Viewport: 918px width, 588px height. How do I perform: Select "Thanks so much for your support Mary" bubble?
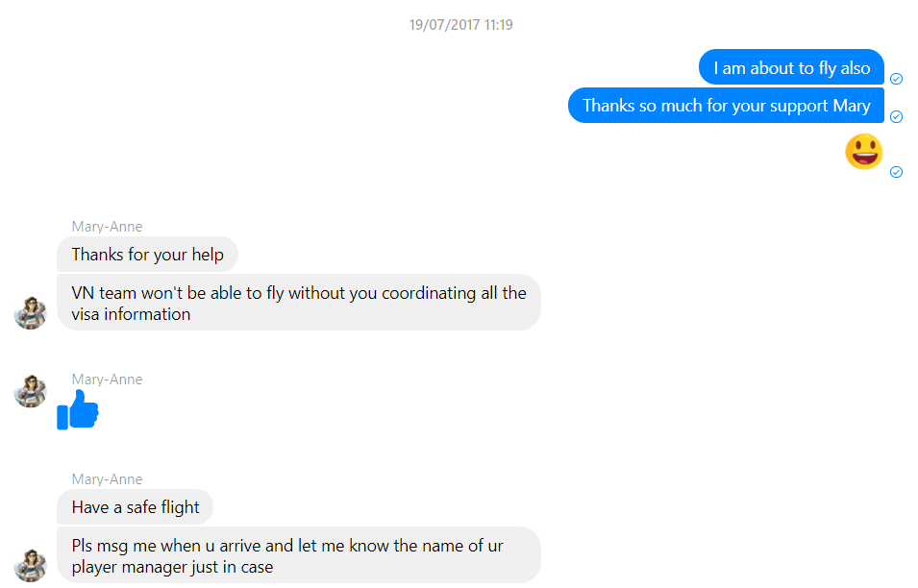click(726, 106)
